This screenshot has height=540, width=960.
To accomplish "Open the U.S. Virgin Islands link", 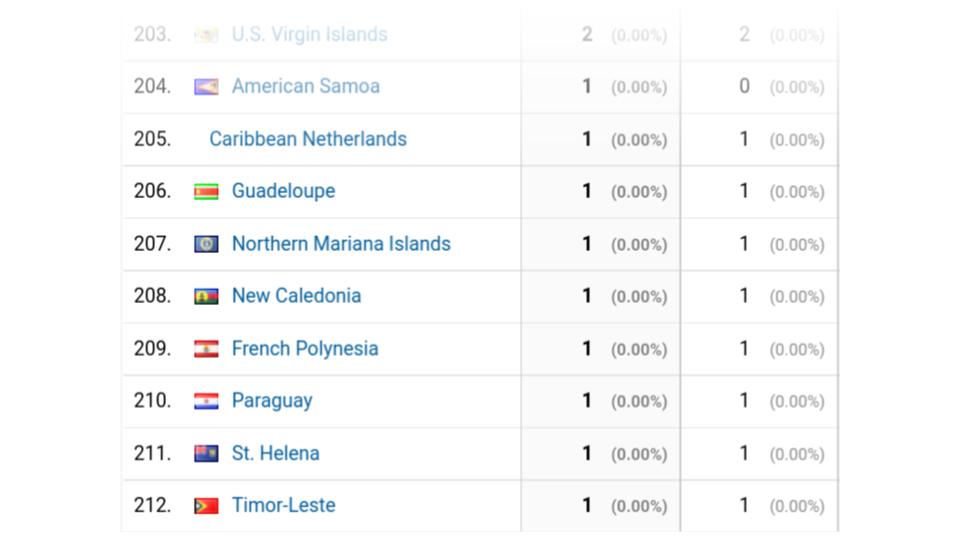I will coord(309,34).
